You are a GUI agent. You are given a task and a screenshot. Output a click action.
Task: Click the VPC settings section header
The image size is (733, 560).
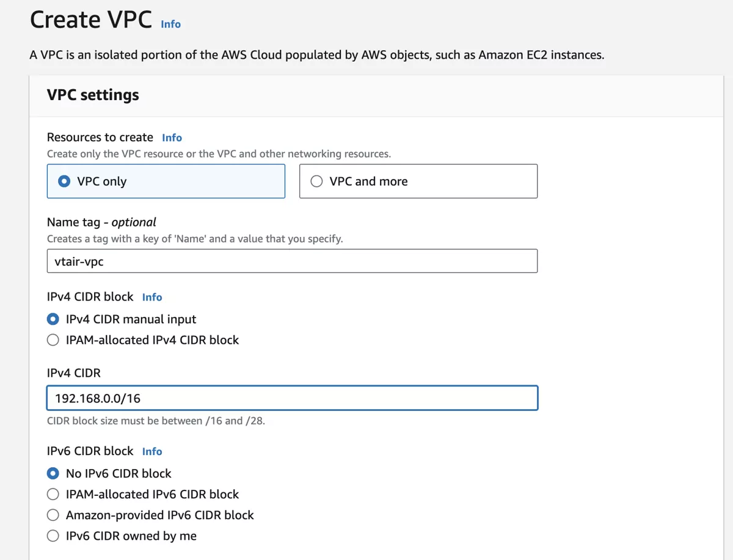[x=93, y=95]
